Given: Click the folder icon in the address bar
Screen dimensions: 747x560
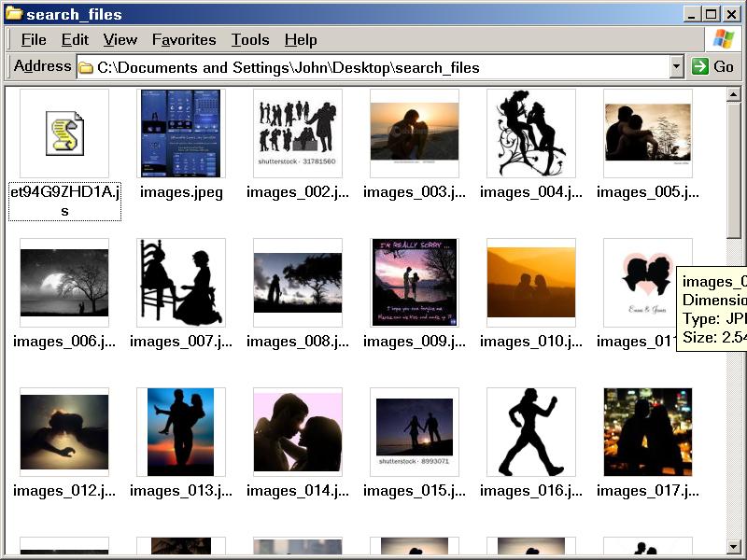Looking at the screenshot, I should tap(86, 67).
